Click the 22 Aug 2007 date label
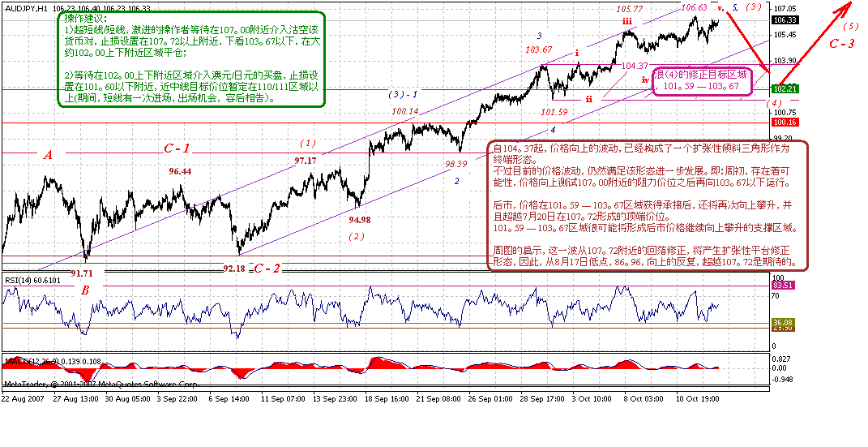The image size is (868, 447). 21,398
